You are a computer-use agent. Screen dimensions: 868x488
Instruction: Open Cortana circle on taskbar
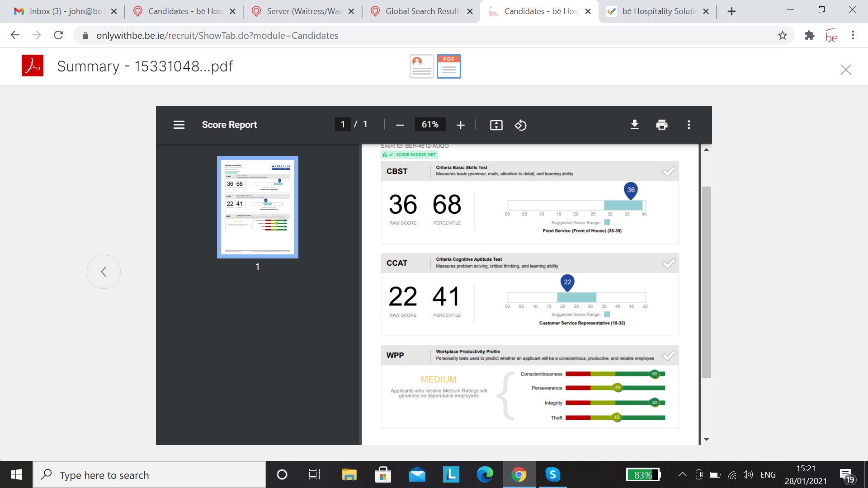(282, 474)
